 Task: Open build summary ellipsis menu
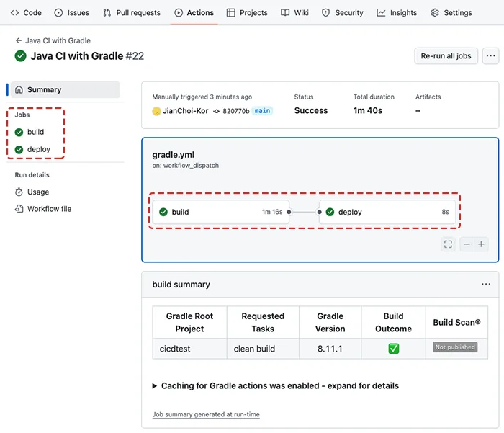click(486, 284)
